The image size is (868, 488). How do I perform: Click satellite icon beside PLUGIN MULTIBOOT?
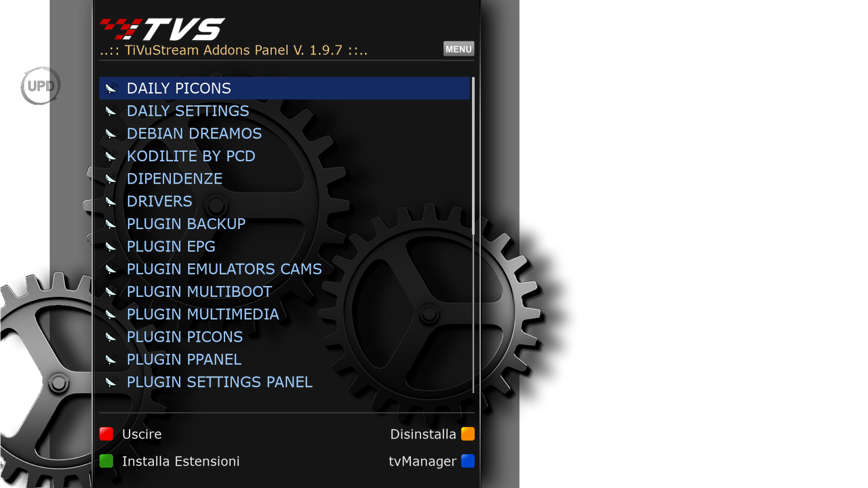point(111,291)
